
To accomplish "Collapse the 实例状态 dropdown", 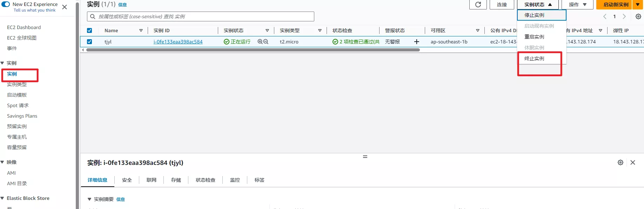I will 538,5.
